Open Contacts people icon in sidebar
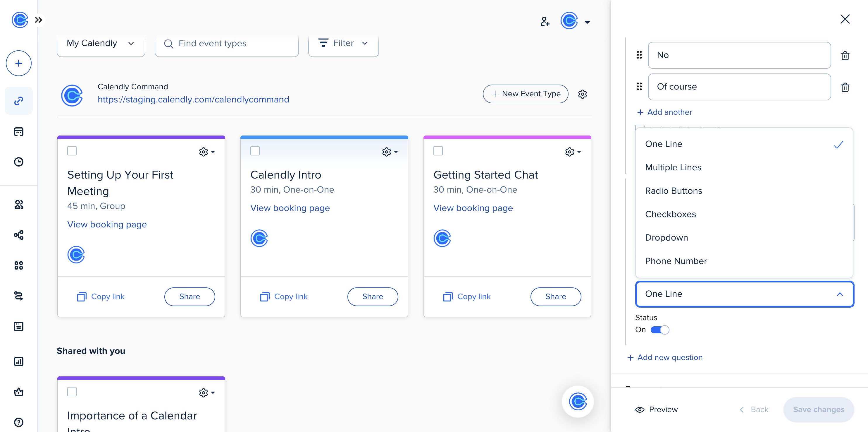 19,204
